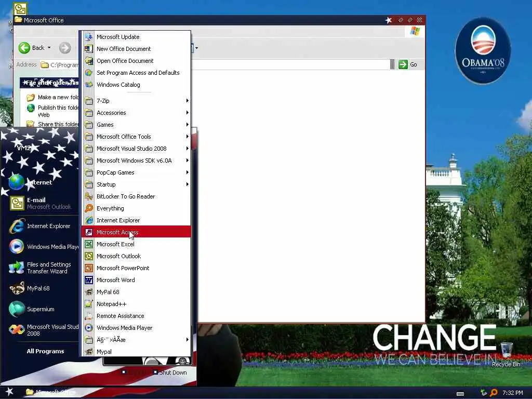Open the Mypal entry at menu bottom
This screenshot has width=532, height=399.
click(136, 352)
